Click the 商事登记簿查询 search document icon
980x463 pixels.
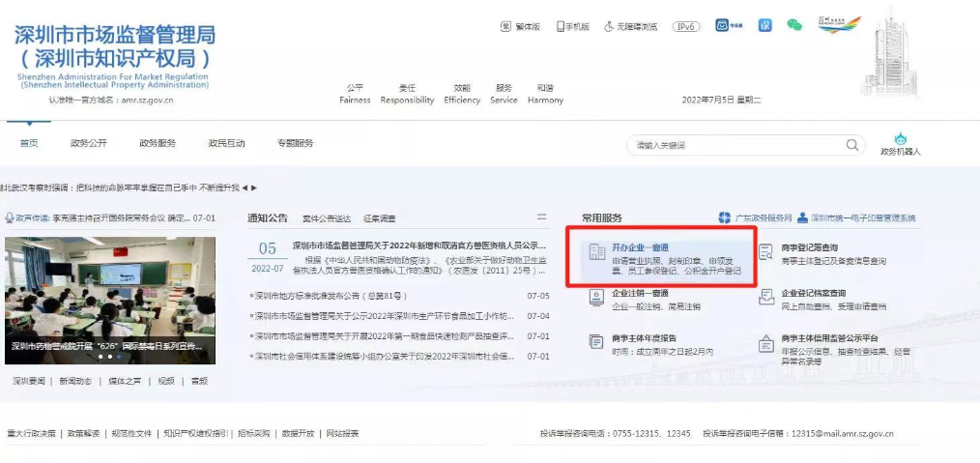tap(765, 252)
